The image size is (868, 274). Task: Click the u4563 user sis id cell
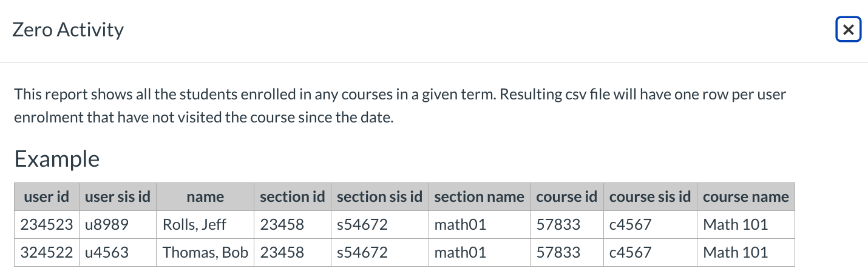coord(107,252)
